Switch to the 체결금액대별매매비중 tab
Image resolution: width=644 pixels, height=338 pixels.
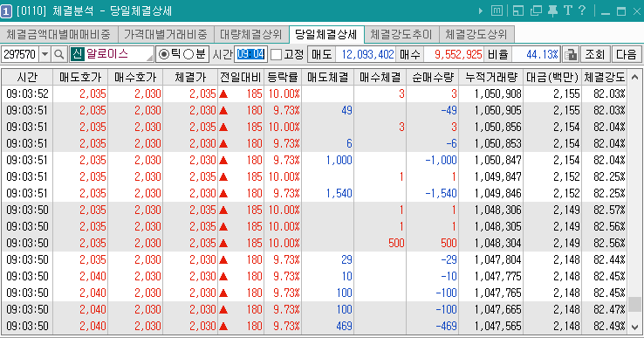click(x=58, y=34)
